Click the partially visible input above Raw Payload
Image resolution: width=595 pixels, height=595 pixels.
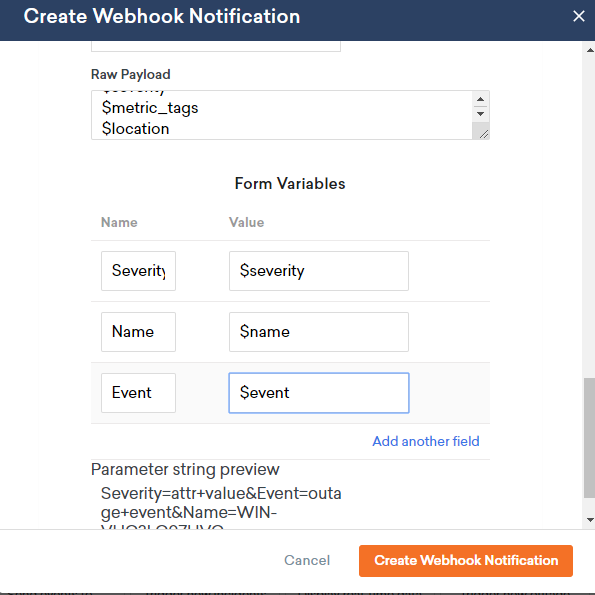216,46
